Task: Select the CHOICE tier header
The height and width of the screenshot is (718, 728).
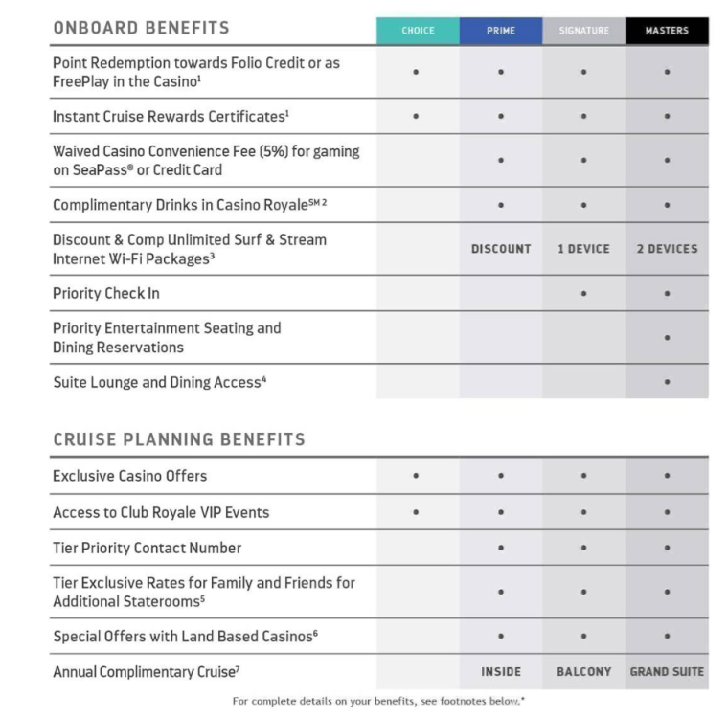Action: pyautogui.click(x=418, y=31)
